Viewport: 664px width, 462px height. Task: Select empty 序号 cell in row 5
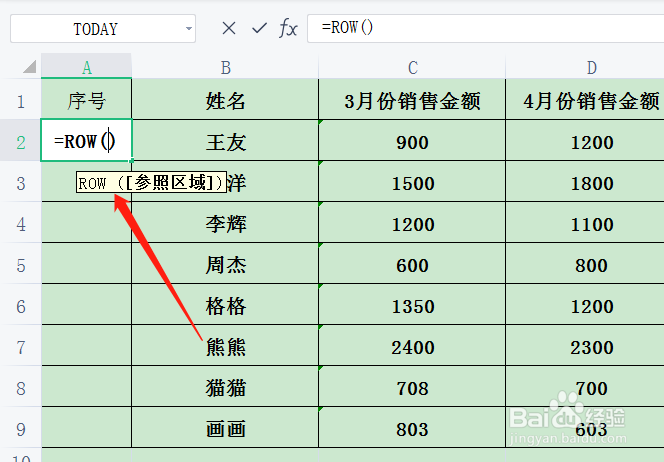tap(86, 265)
